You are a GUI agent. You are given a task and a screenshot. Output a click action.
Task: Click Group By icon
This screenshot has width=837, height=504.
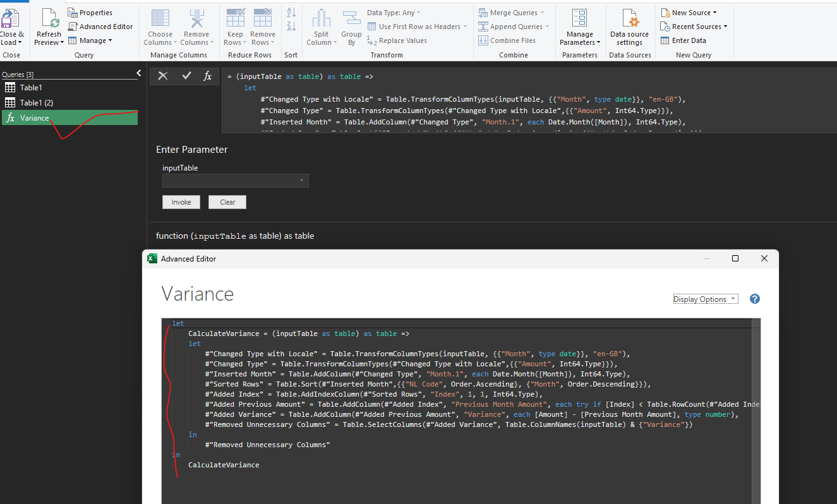coord(351,19)
